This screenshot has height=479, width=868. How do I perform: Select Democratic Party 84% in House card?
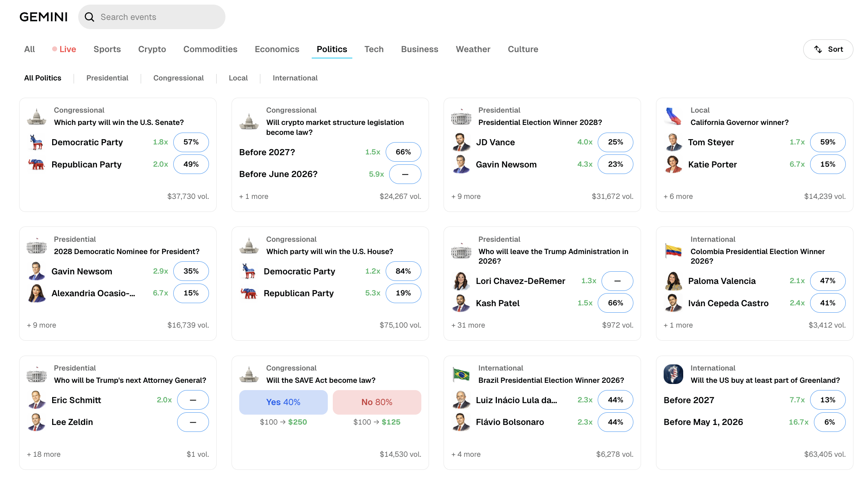[403, 271]
